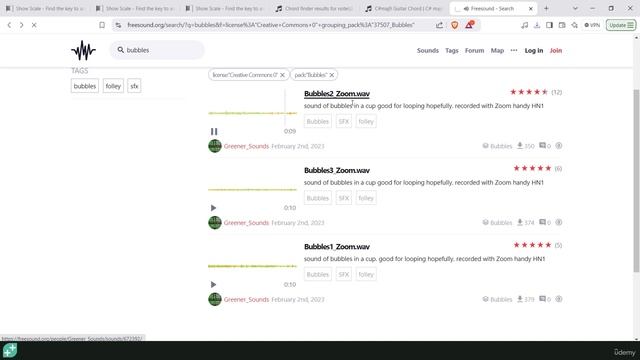This screenshot has width=640, height=360.
Task: Click the similar sounds icon for Bubbles1_Zoom.wav
Action: pos(559,299)
